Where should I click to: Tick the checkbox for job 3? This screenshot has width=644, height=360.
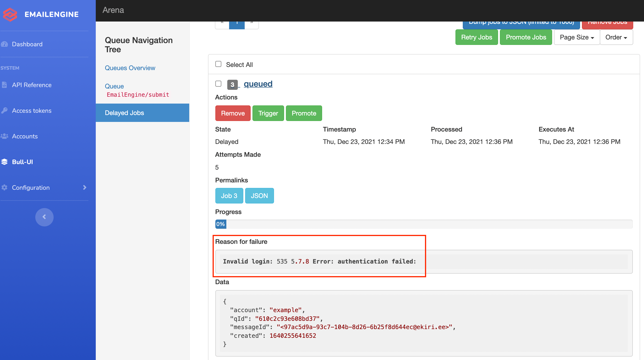pos(218,84)
